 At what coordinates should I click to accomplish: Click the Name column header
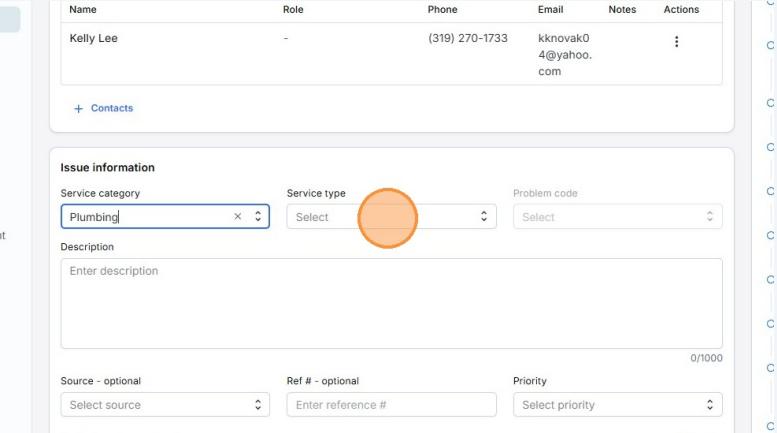coord(83,10)
